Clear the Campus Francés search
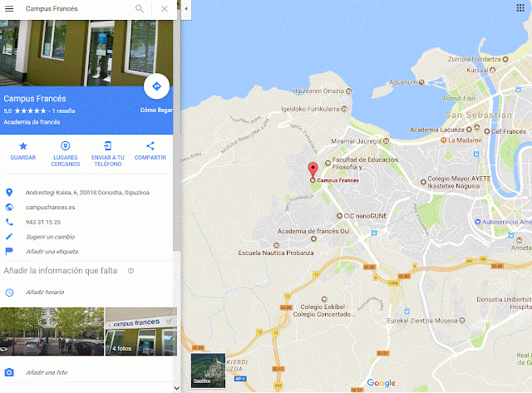The image size is (532, 393). tap(165, 9)
